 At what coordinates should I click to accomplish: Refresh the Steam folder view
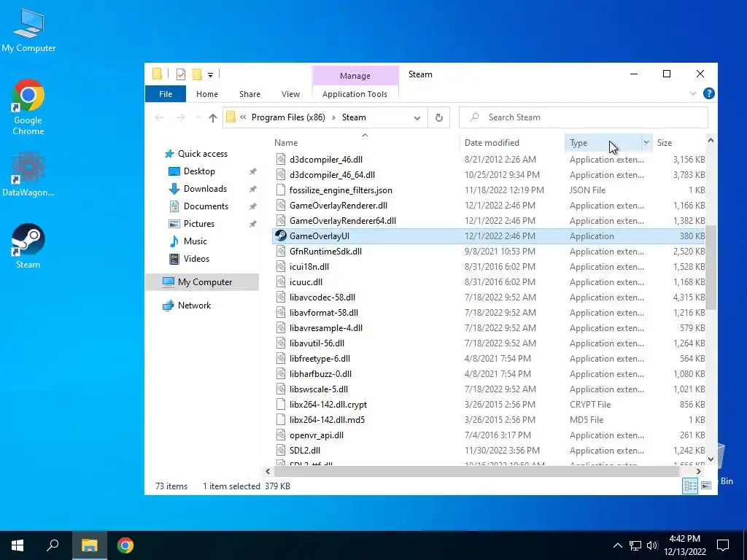(438, 117)
